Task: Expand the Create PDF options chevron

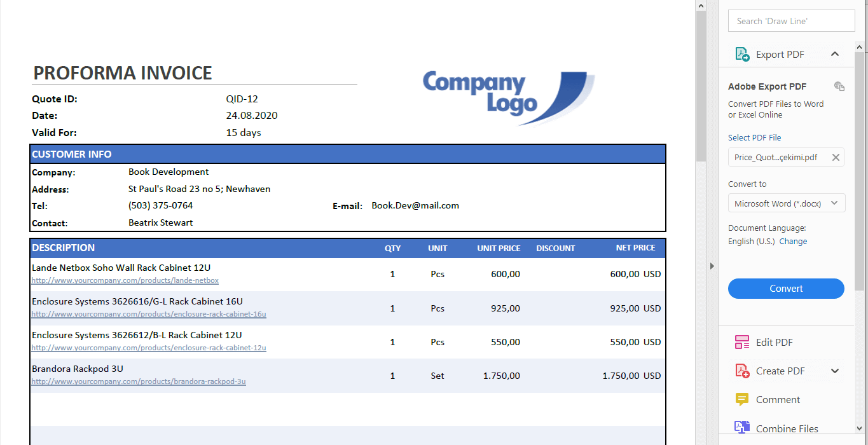Action: (x=835, y=371)
